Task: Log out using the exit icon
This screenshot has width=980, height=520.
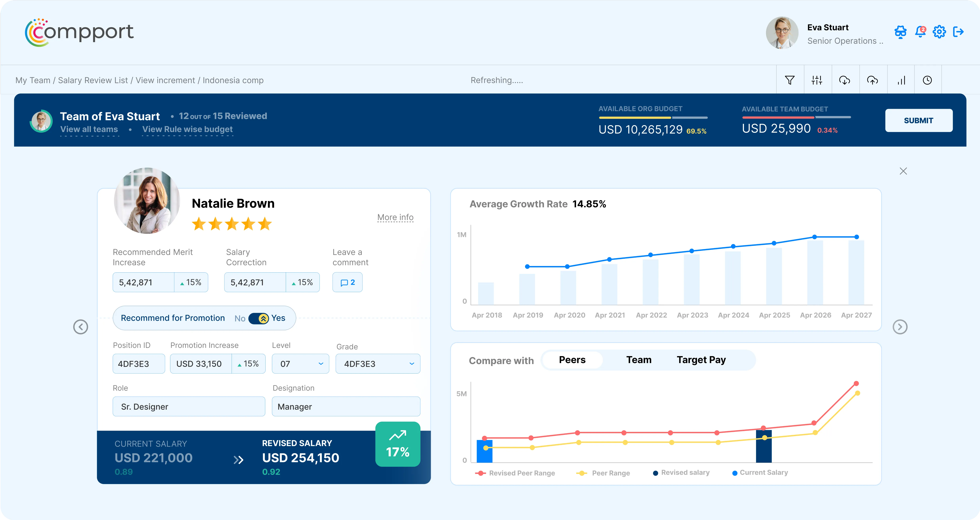Action: 959,32
